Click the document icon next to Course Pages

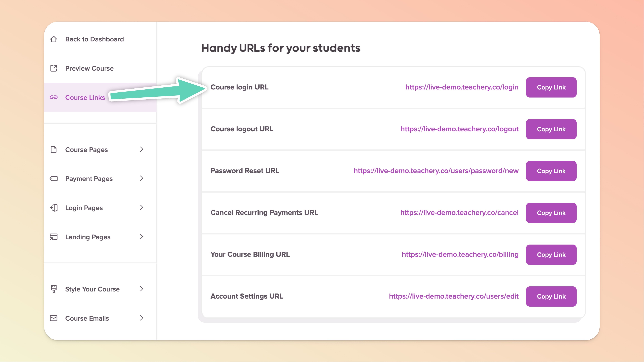[54, 149]
